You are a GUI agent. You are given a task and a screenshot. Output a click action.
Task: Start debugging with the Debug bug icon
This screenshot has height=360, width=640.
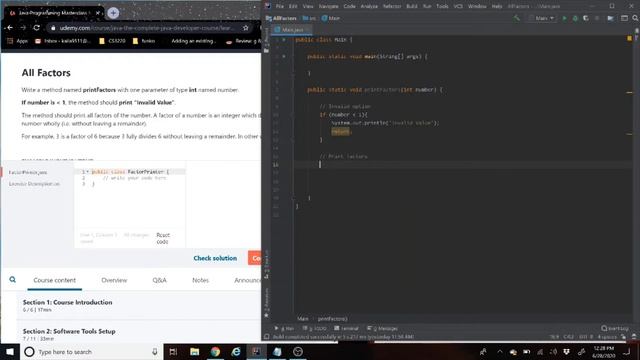coord(575,18)
